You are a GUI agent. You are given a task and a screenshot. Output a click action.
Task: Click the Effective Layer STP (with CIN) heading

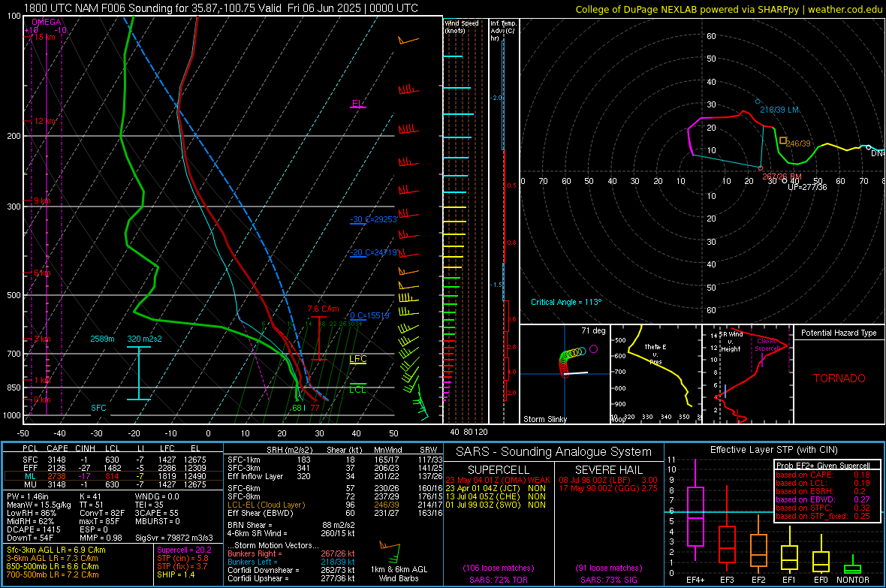(774, 450)
